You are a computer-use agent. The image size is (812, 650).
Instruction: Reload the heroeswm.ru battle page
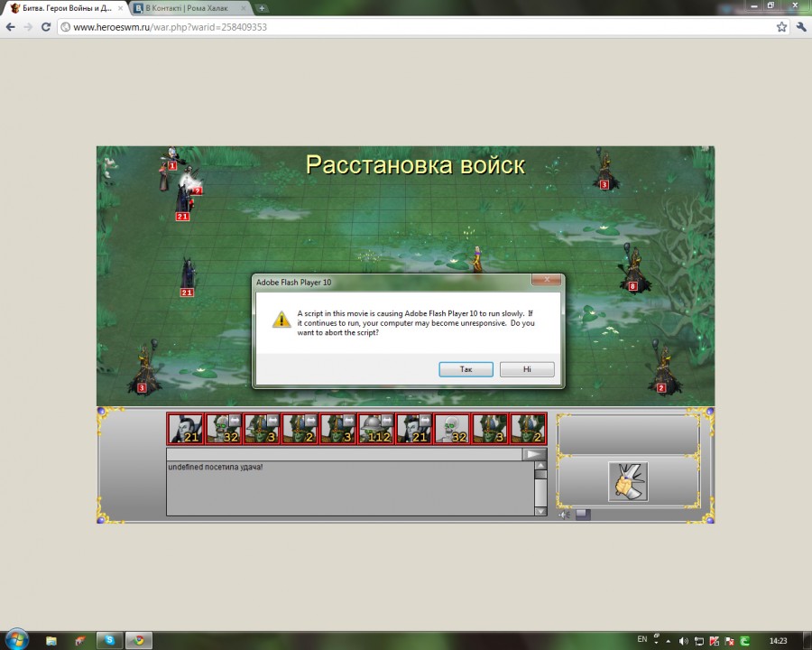tap(46, 27)
